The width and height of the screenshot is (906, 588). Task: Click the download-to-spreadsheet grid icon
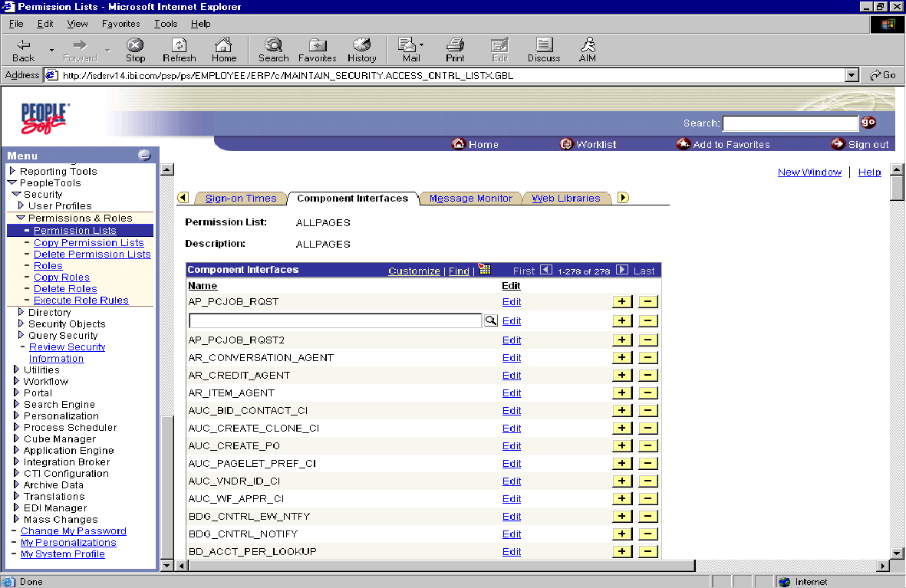coord(484,270)
